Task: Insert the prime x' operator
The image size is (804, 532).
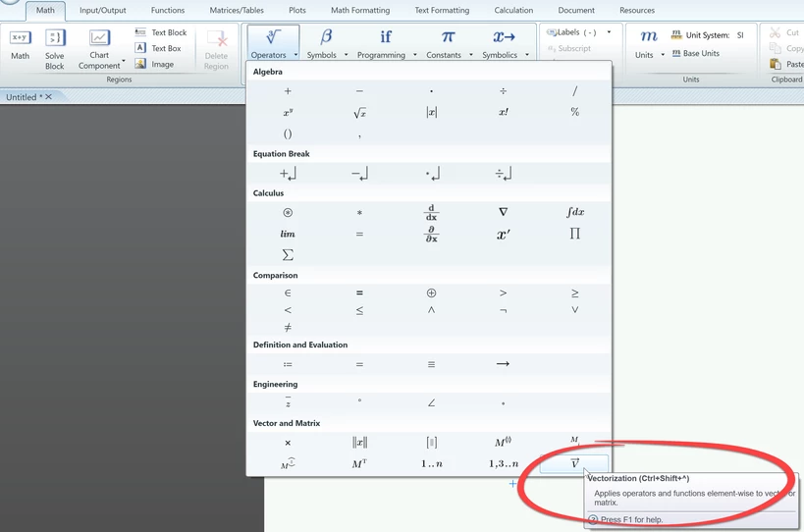Action: coord(503,235)
